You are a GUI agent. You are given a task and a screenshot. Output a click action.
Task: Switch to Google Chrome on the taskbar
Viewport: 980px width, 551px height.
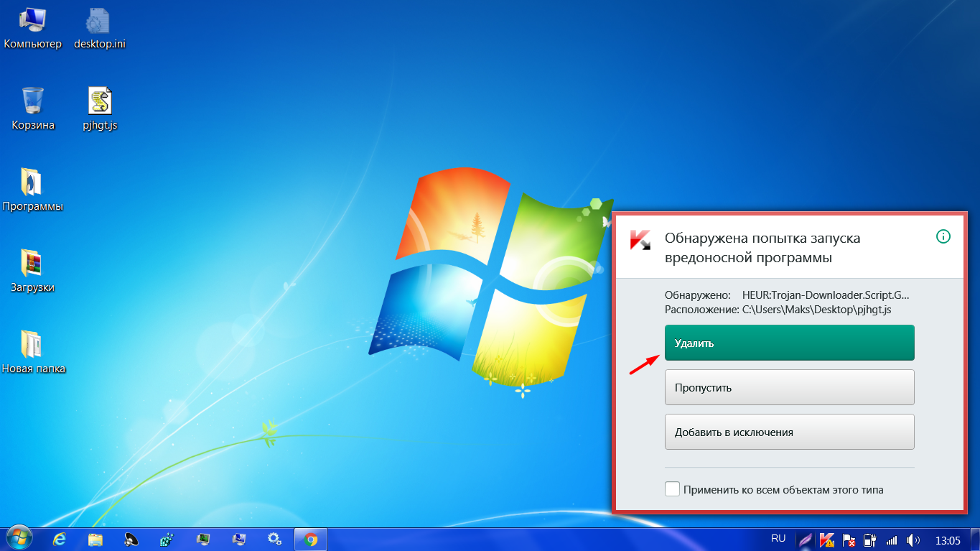(x=311, y=539)
